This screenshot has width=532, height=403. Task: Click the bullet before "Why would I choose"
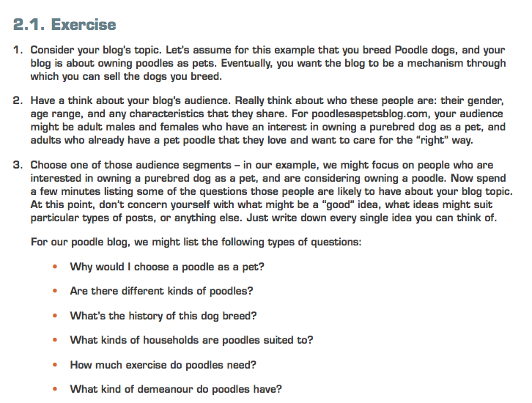[55, 267]
